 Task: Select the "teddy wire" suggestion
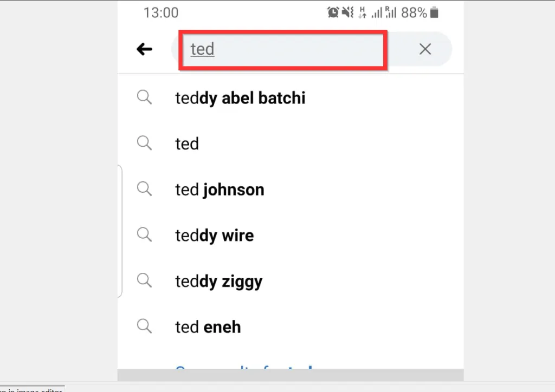[214, 235]
